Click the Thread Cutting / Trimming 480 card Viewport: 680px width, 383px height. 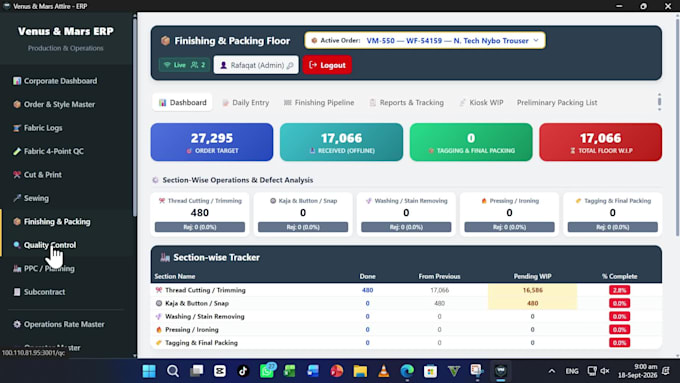(x=200, y=214)
